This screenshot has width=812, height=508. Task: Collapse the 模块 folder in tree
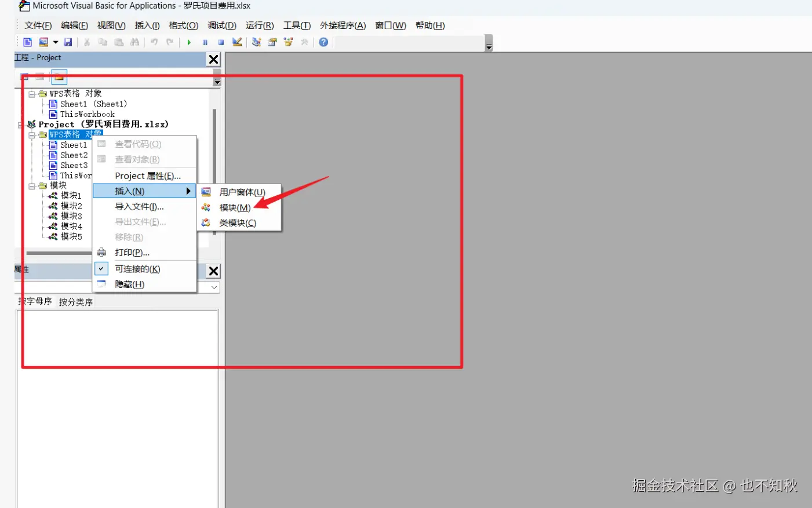coord(32,186)
